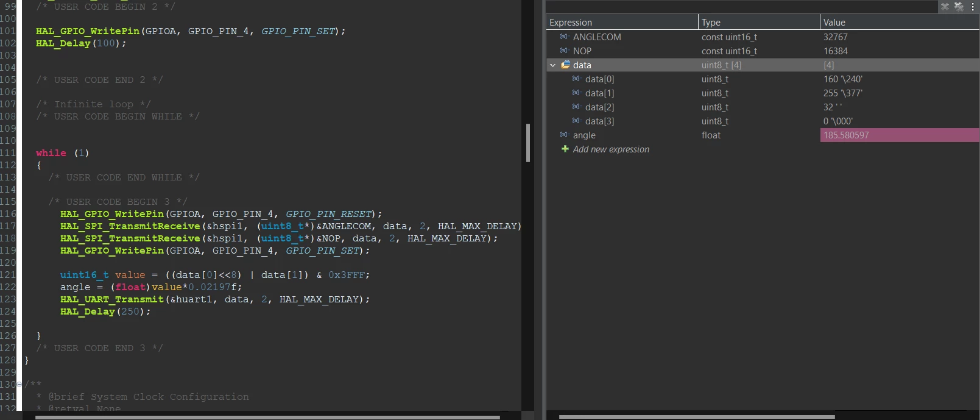The height and width of the screenshot is (420, 980).
Task: Click line 122 angle assignment code
Action: [x=150, y=287]
